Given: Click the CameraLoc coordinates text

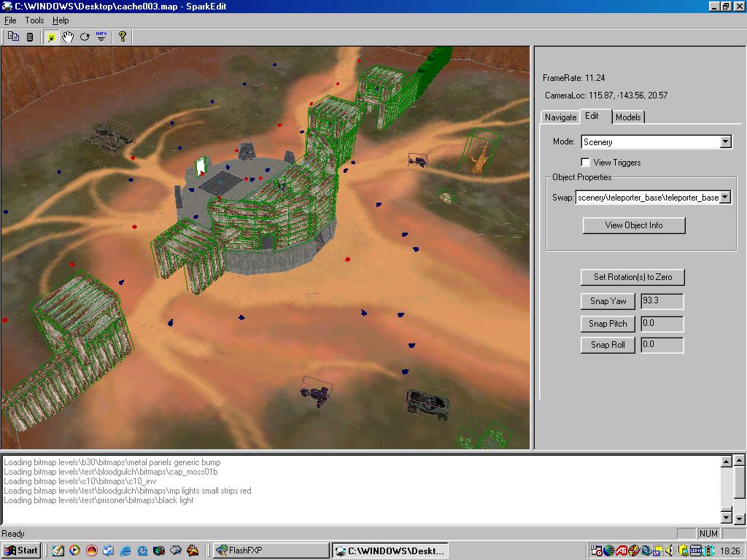Looking at the screenshot, I should click(606, 96).
